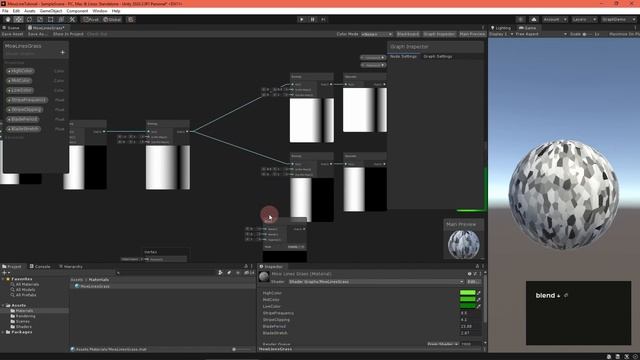Toggle Pivot/Center handle position

point(90,19)
